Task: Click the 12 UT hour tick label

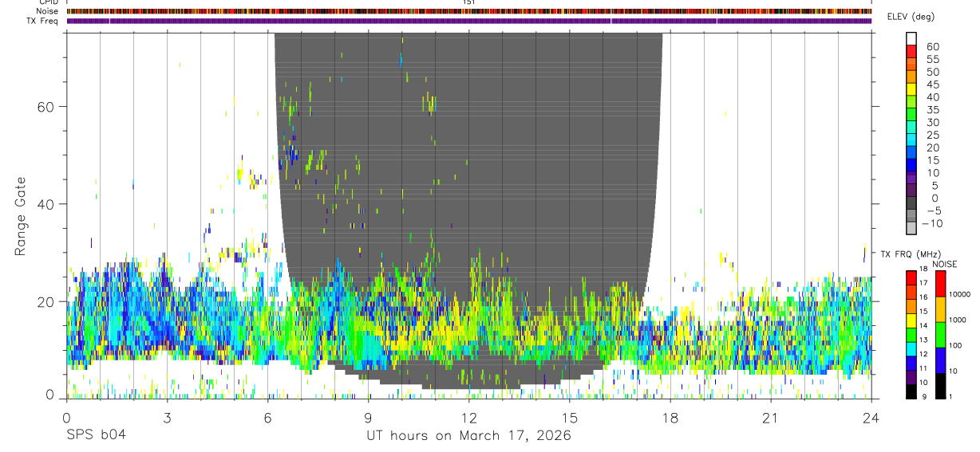Action: [468, 418]
